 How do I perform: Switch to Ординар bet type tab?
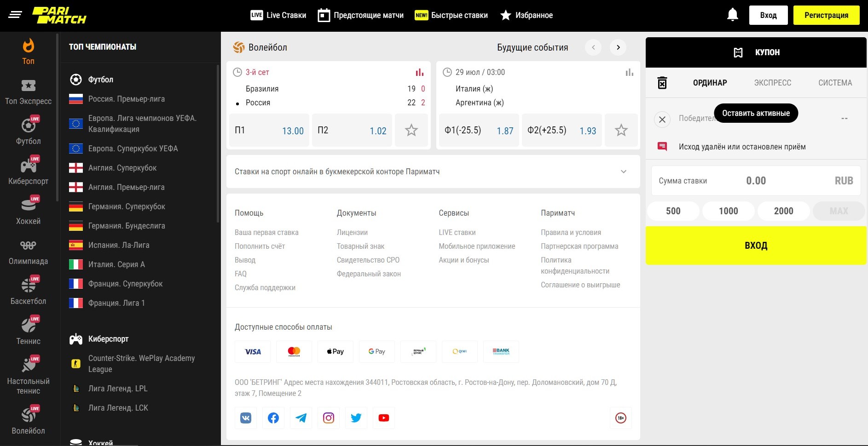point(710,83)
